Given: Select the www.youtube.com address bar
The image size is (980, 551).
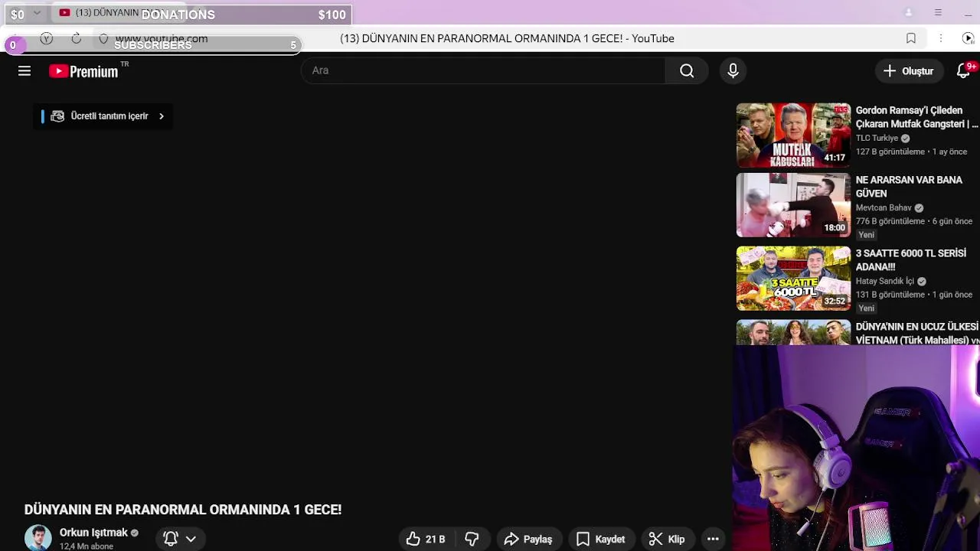Looking at the screenshot, I should [x=162, y=38].
